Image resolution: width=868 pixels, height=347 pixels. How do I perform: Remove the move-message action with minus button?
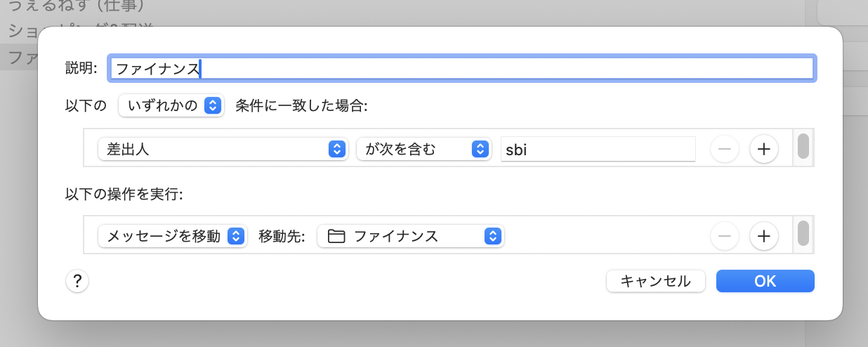[725, 236]
